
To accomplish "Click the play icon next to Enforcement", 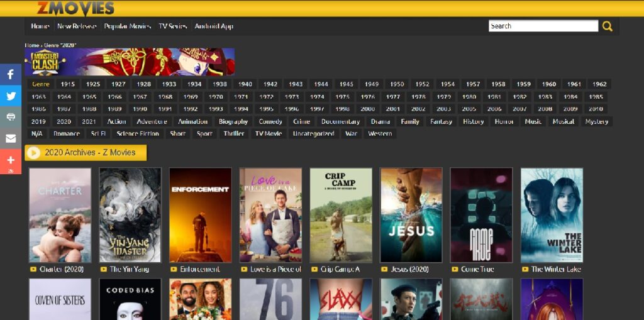I will [x=174, y=270].
